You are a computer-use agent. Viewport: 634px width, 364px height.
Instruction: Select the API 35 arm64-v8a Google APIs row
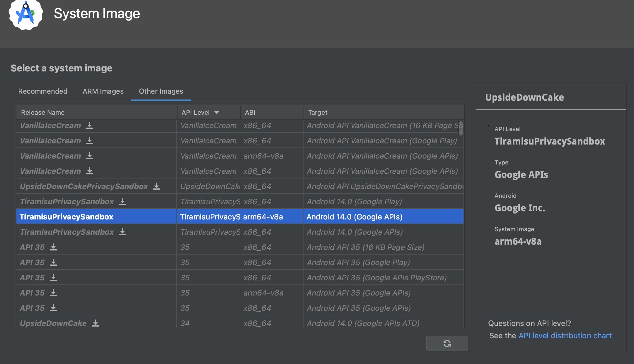[x=240, y=293]
